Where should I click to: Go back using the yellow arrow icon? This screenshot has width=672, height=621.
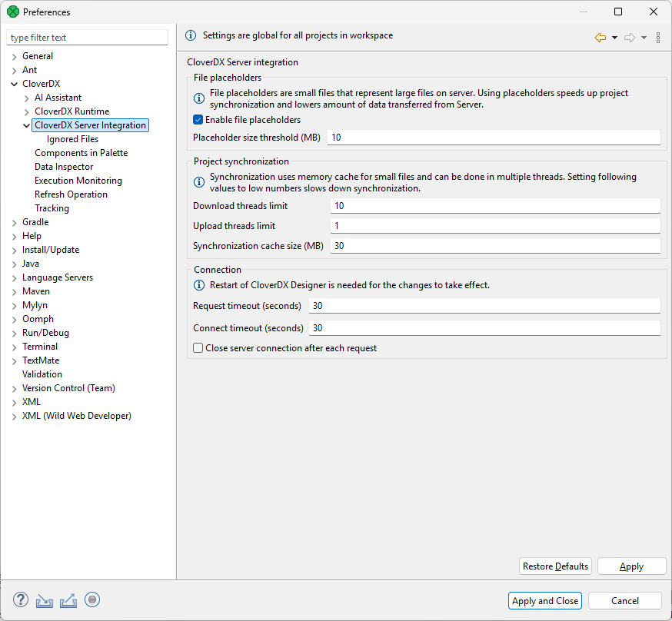coord(600,38)
